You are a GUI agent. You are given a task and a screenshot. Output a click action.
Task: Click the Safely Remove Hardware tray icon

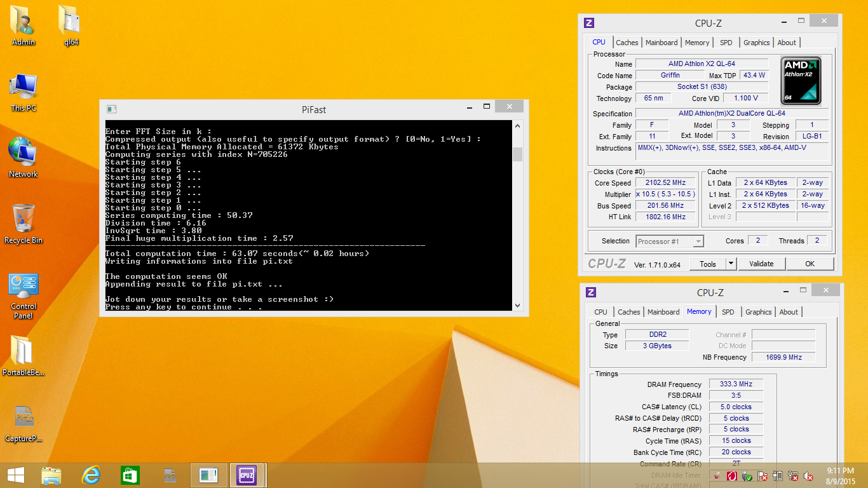tap(747, 475)
